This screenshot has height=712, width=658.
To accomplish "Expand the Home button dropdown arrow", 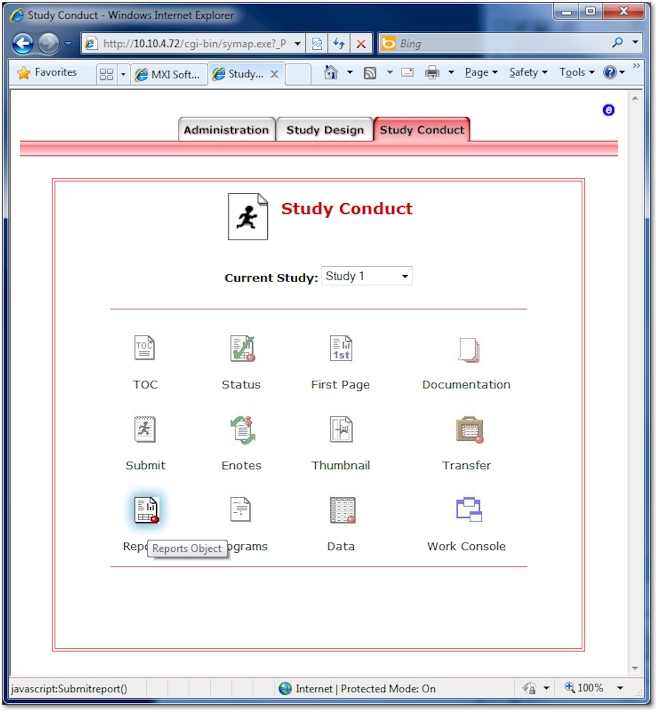I will 350,72.
